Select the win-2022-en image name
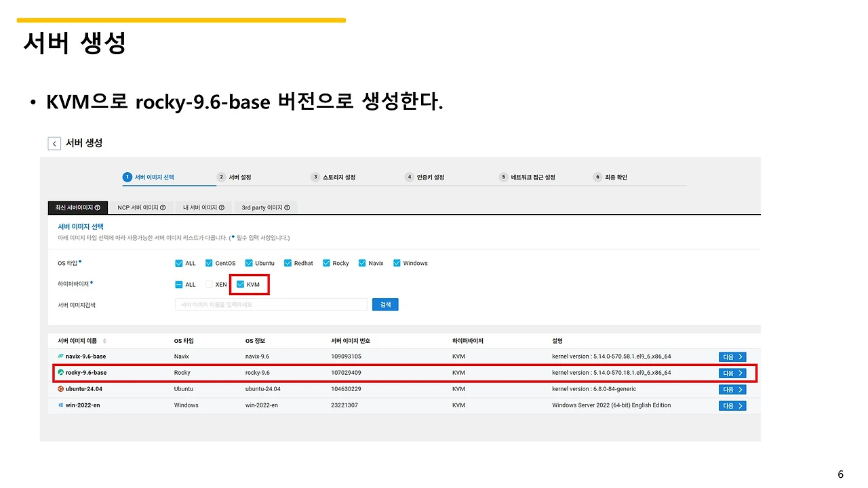Viewport: 868px width, 488px height. (83, 405)
